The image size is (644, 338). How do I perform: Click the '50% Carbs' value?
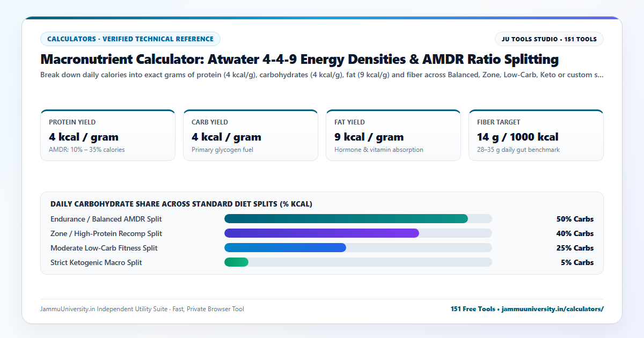click(x=575, y=219)
